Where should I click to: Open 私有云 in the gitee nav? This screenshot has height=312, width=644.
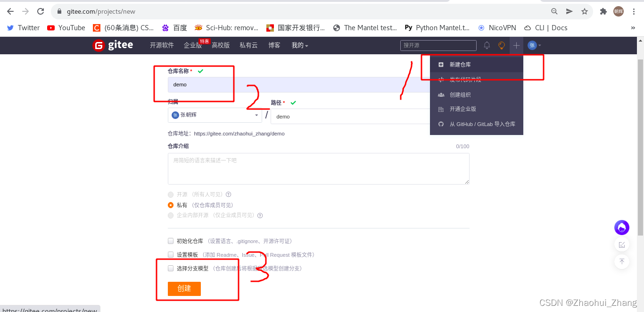248,45
